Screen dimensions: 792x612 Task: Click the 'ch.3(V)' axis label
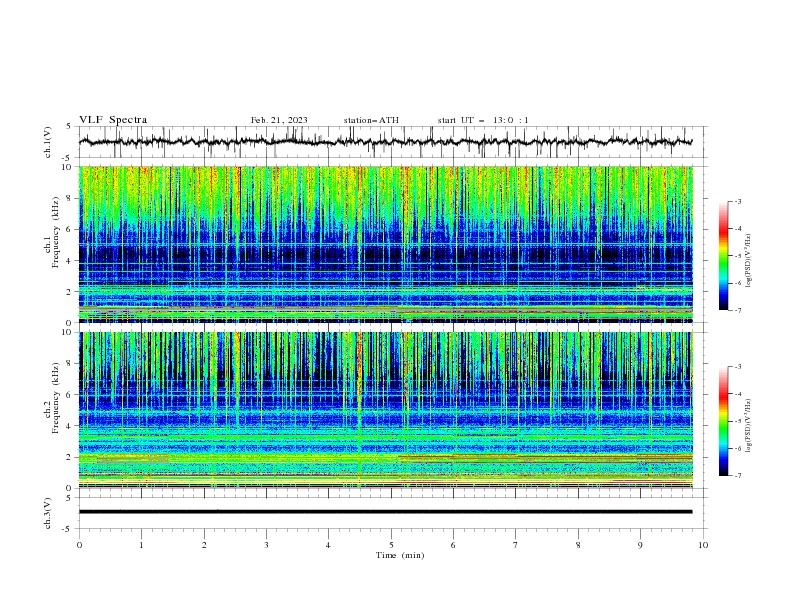48,513
